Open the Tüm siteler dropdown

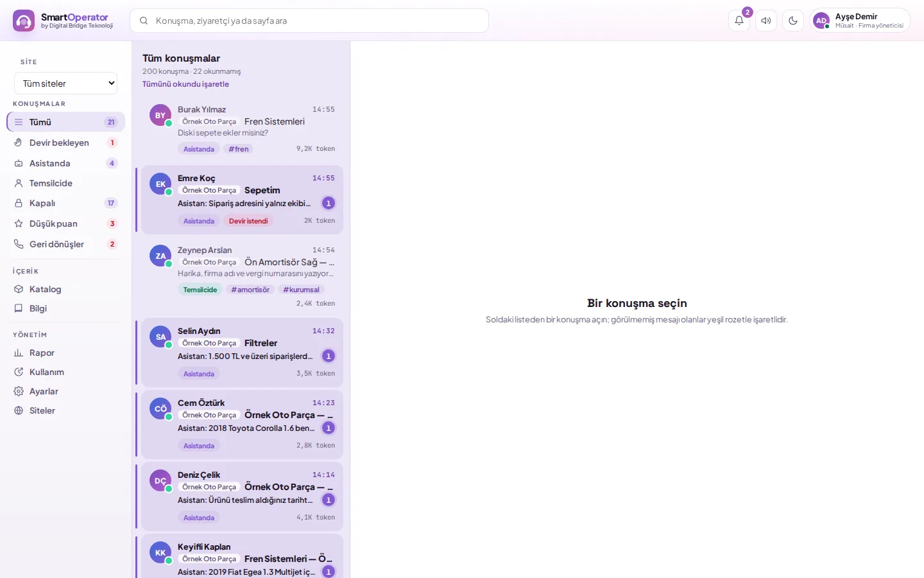coord(65,83)
